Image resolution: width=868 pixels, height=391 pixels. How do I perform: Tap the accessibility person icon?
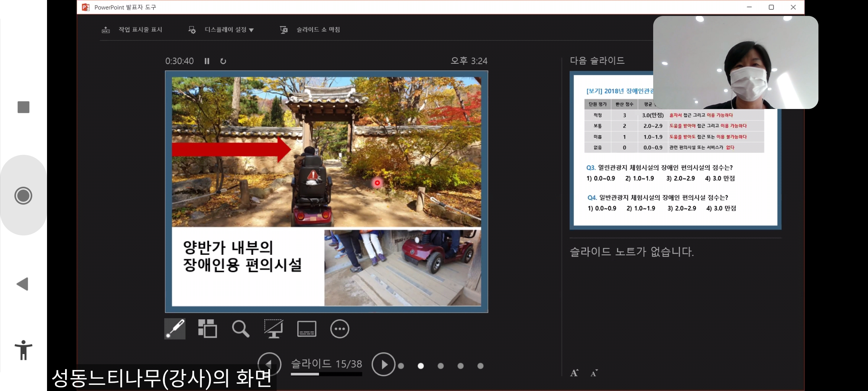[24, 350]
